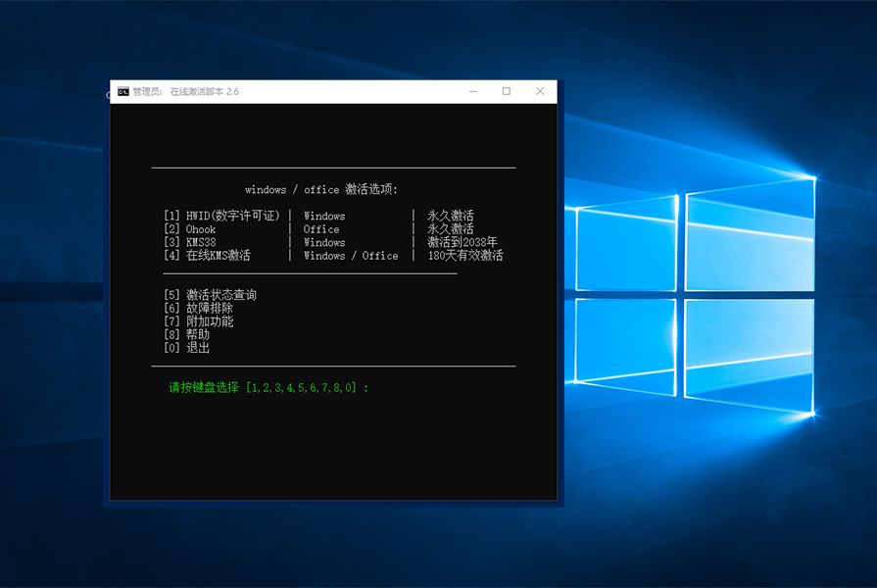Click option [1] HWID(数字许可证)

tap(221, 216)
